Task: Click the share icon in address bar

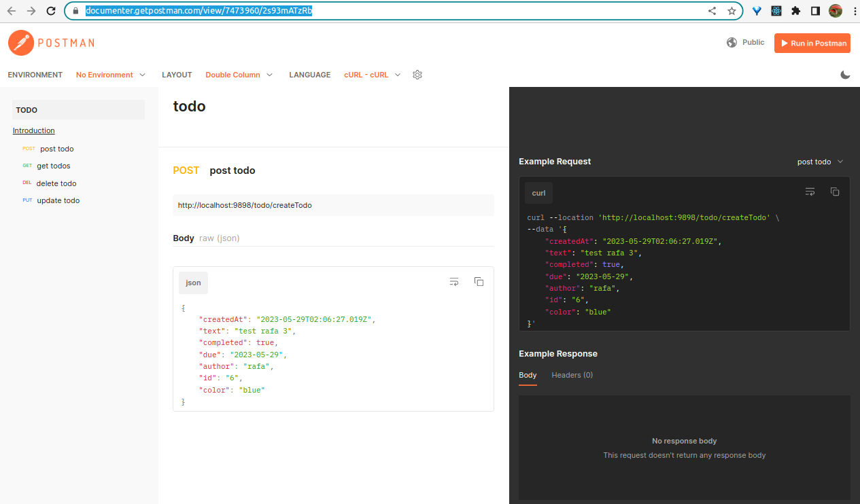Action: (x=712, y=11)
